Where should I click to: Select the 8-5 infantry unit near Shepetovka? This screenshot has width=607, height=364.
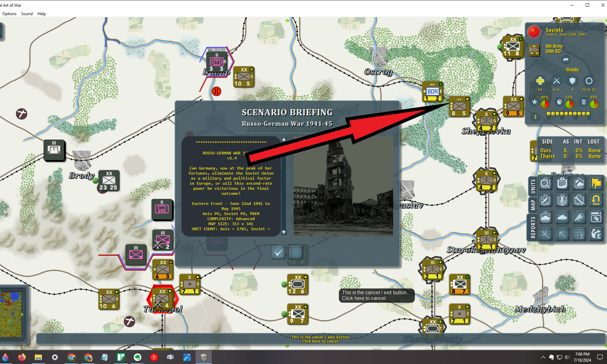[460, 107]
